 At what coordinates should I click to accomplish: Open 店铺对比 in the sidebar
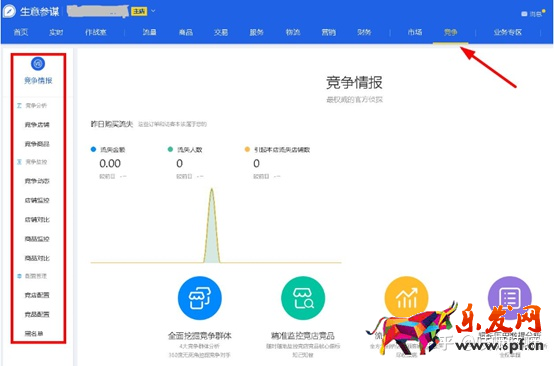pos(37,220)
